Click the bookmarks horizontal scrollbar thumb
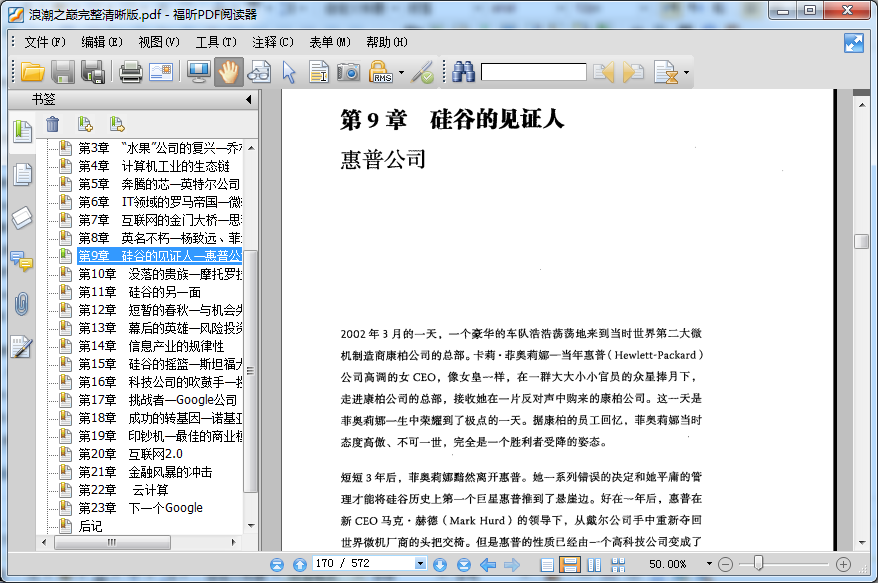878x583 pixels. point(112,542)
